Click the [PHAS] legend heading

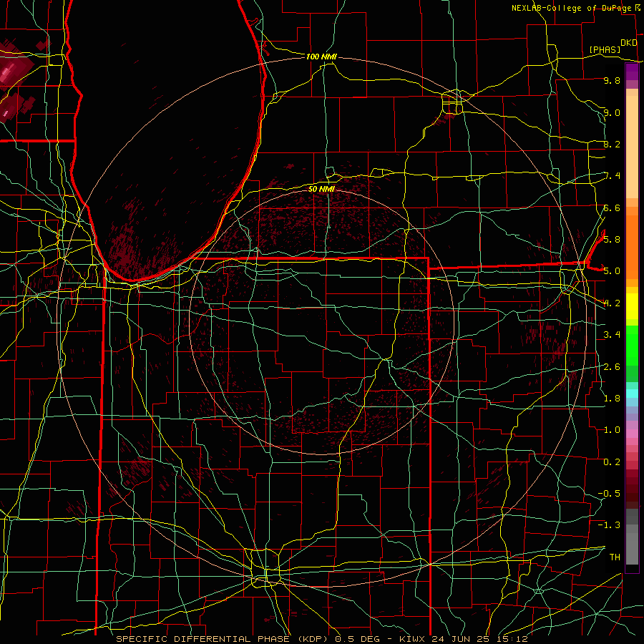[605, 49]
